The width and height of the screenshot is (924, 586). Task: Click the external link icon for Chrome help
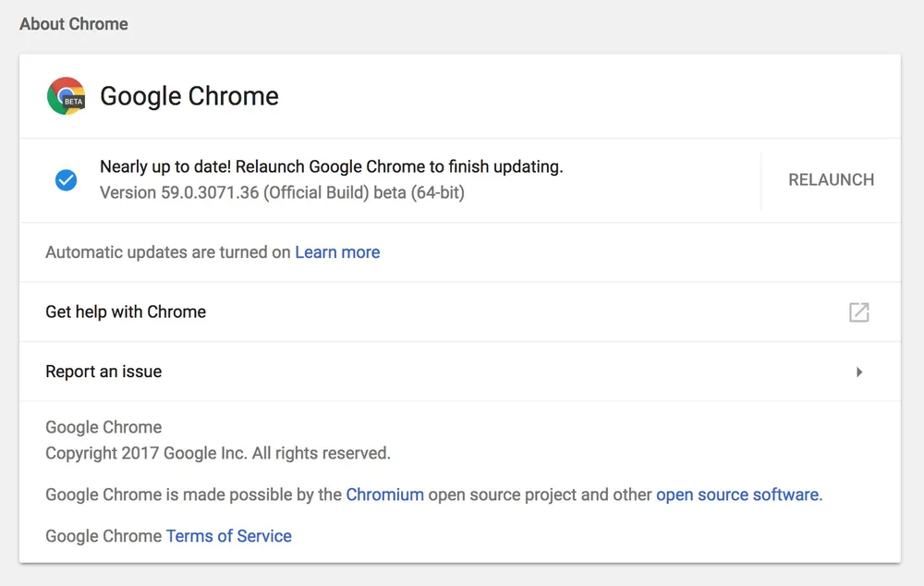coord(858,312)
